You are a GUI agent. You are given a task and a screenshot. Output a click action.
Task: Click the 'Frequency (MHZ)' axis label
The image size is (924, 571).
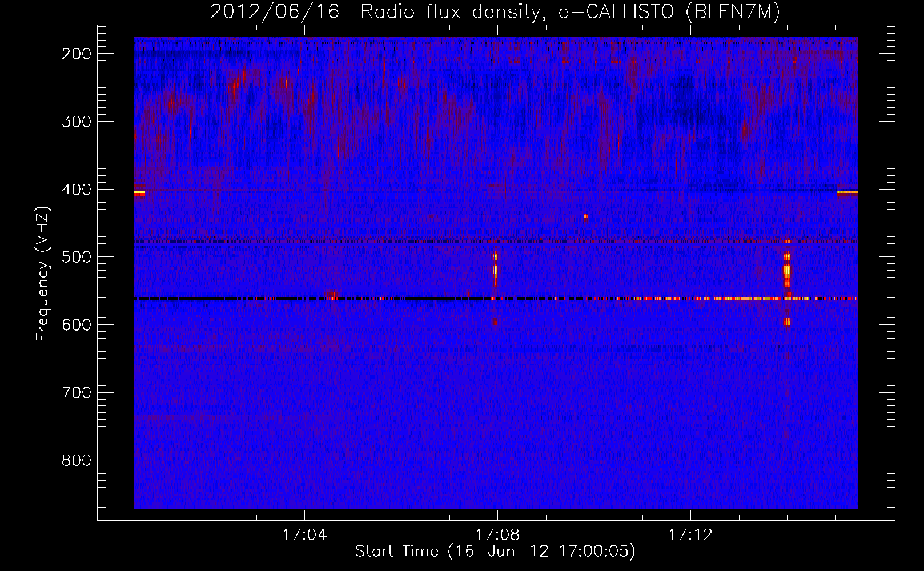[x=43, y=274]
